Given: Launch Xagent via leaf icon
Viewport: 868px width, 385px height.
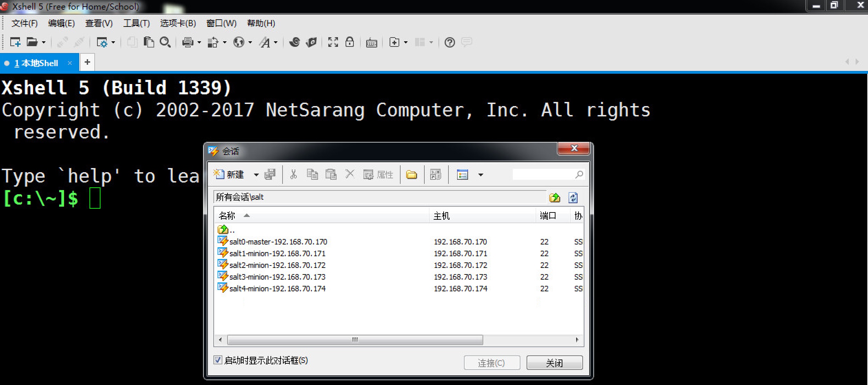Looking at the screenshot, I should (311, 42).
